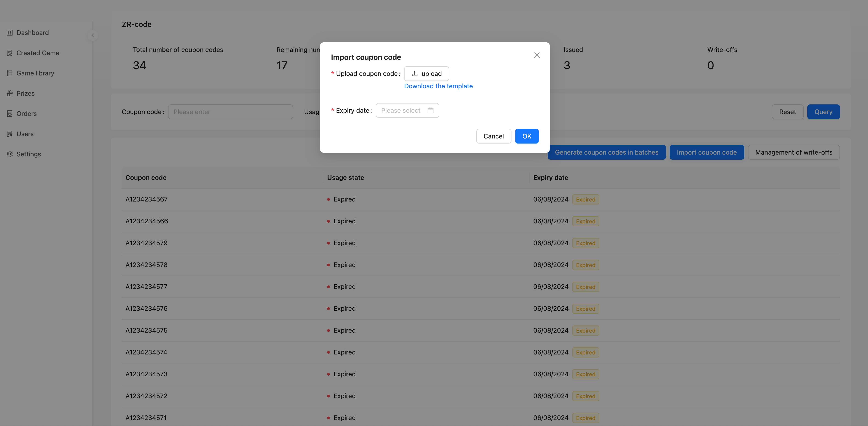Click the Dashboard sidebar icon

pyautogui.click(x=9, y=33)
